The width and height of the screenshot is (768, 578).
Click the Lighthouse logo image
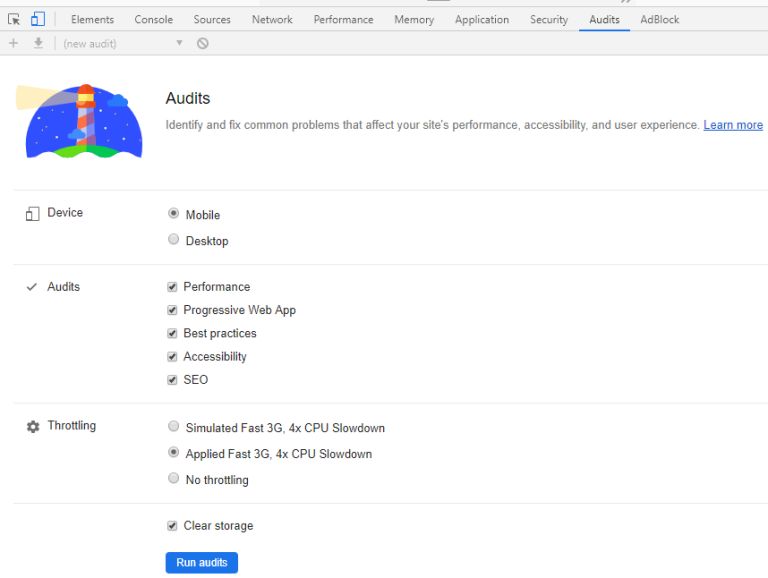(x=79, y=121)
